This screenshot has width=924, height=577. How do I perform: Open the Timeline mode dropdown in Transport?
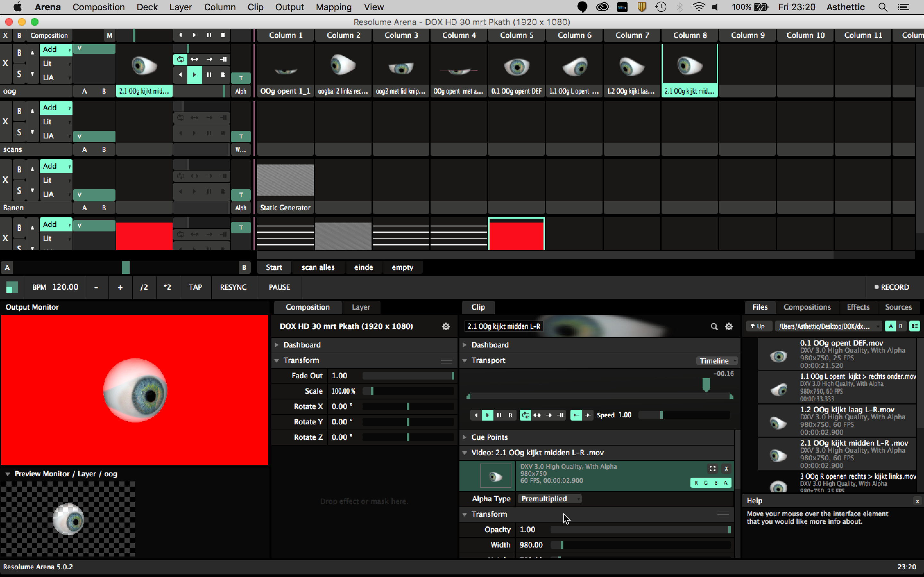[716, 361]
